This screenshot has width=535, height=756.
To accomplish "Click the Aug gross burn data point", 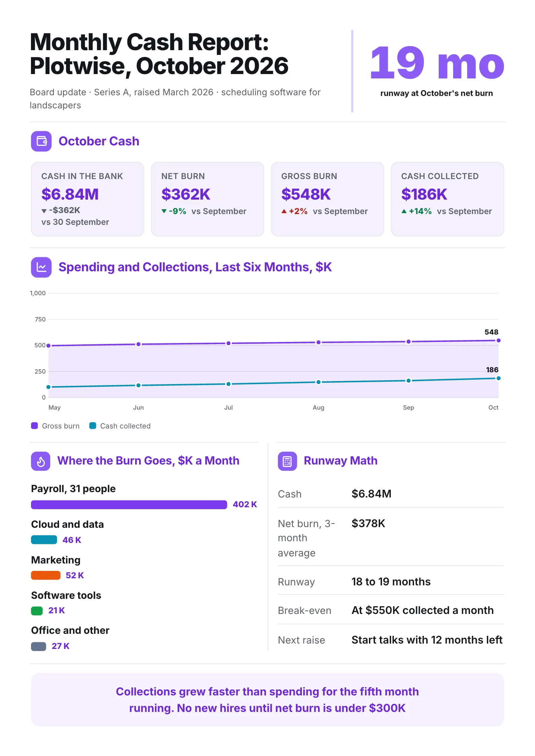I will [x=318, y=342].
